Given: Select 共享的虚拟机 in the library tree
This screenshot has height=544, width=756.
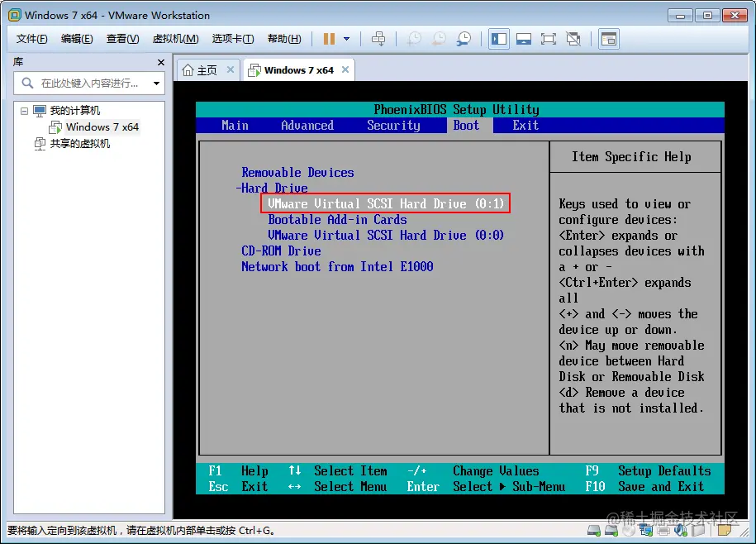Looking at the screenshot, I should click(80, 144).
